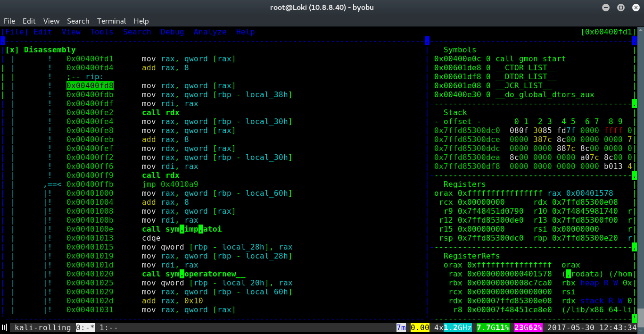Image resolution: width=644 pixels, height=334 pixels.
Task: Select rbx heap reference row
Action: click(x=540, y=283)
